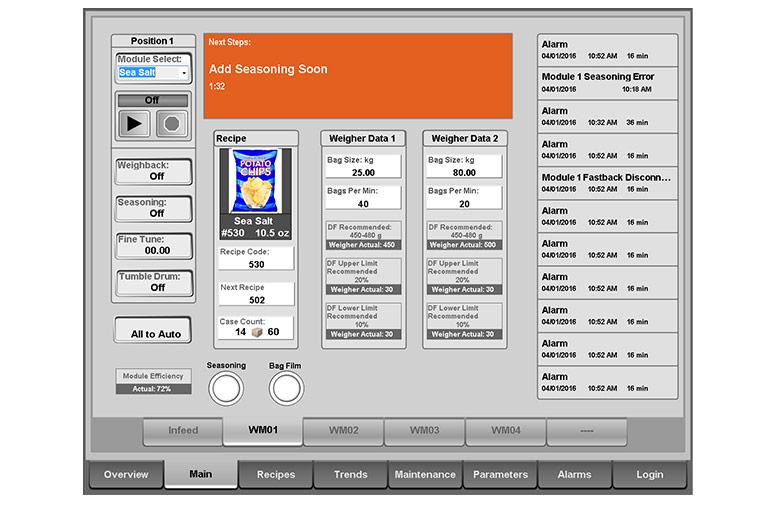Open the Trends tab
Image resolution: width=776 pixels, height=509 pixels.
(x=350, y=474)
